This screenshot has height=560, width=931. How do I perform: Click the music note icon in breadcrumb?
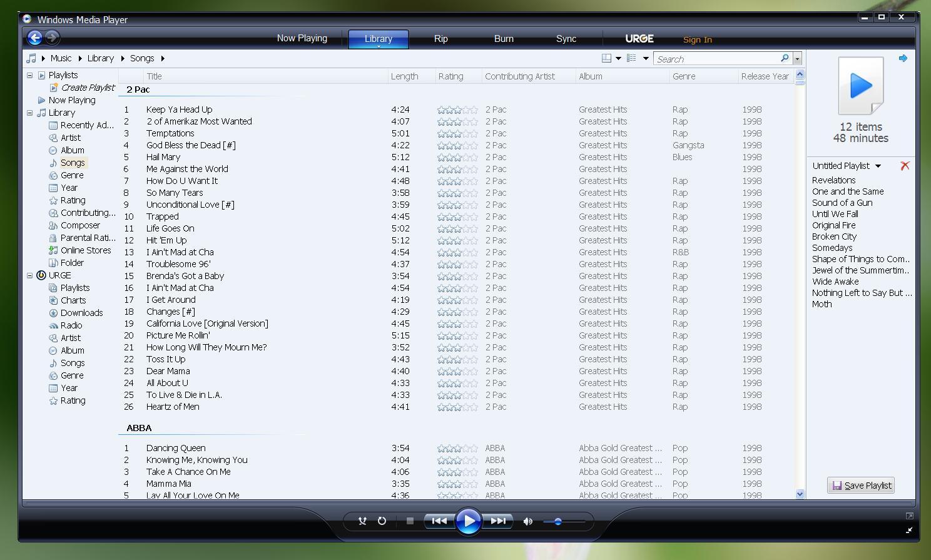(x=31, y=58)
